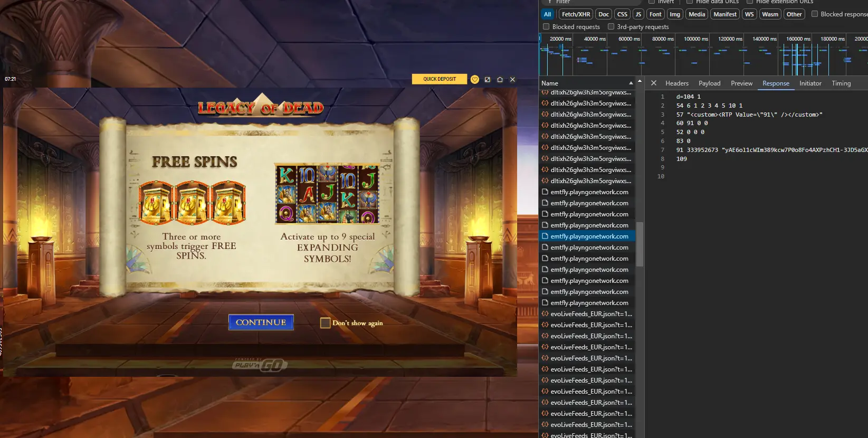
Task: Toggle Hide data URLs checkbox
Action: (x=690, y=2)
